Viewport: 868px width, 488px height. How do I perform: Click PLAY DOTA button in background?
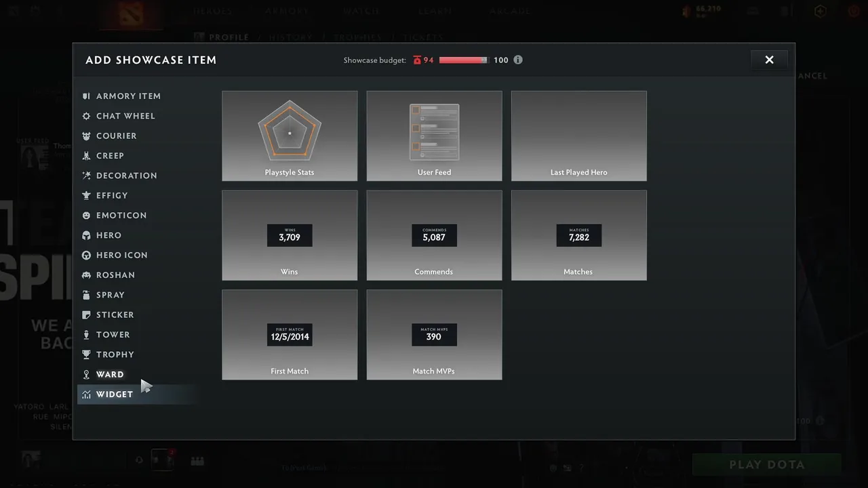[767, 465]
